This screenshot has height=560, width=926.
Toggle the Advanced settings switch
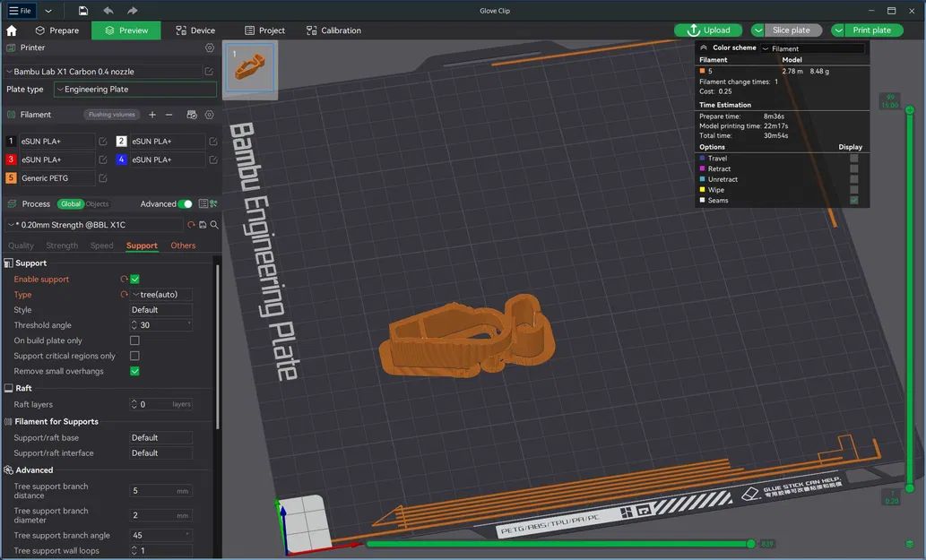tap(185, 204)
